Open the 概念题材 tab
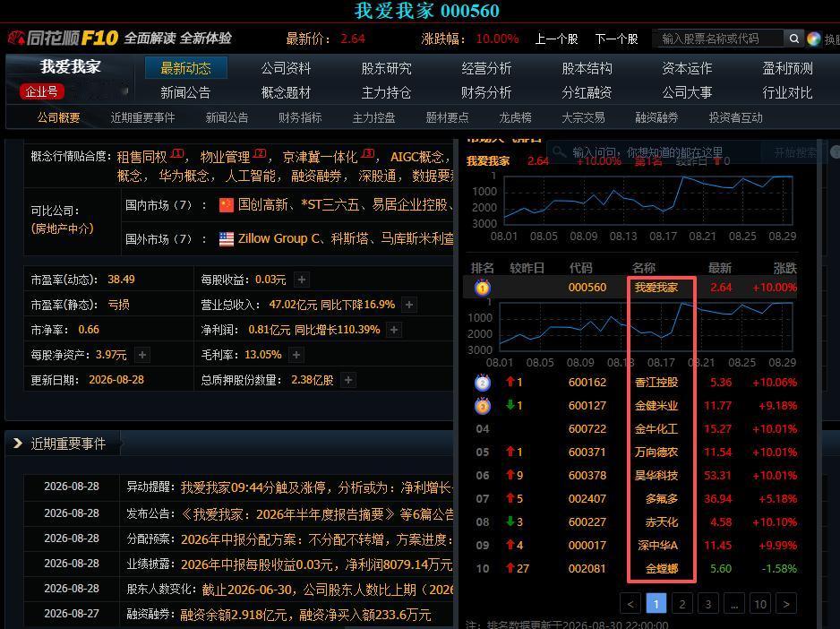The height and width of the screenshot is (629, 840). coord(286,92)
